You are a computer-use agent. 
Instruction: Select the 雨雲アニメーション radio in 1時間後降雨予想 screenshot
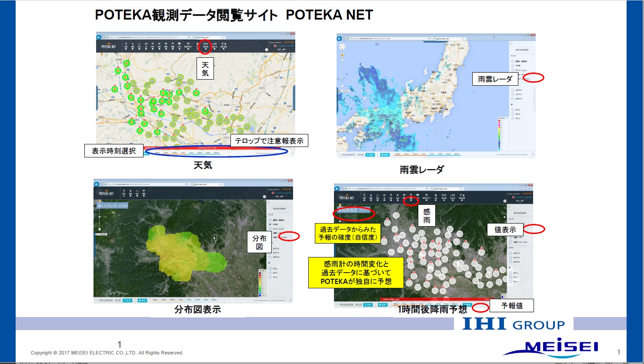(511, 242)
